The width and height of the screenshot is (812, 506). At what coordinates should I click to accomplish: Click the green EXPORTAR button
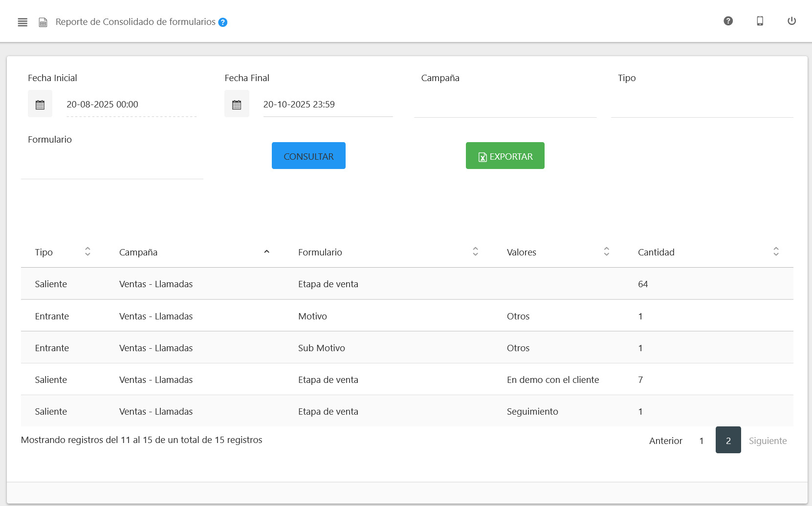coord(505,156)
